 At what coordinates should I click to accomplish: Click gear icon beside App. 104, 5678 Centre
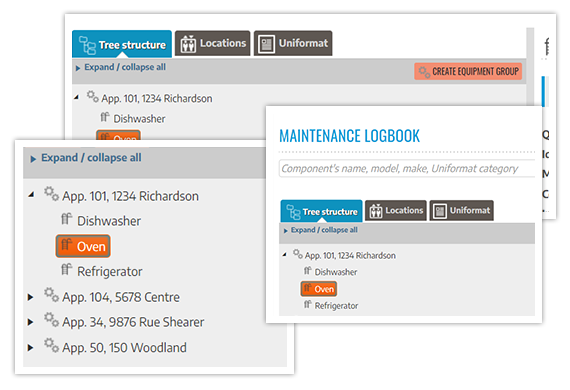coord(51,295)
